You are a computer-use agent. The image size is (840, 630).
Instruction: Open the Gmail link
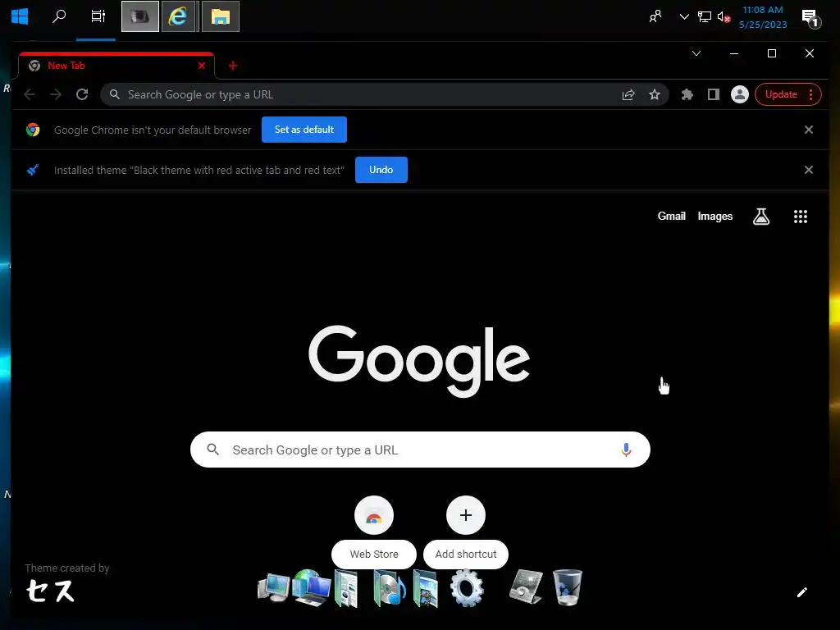tap(671, 217)
